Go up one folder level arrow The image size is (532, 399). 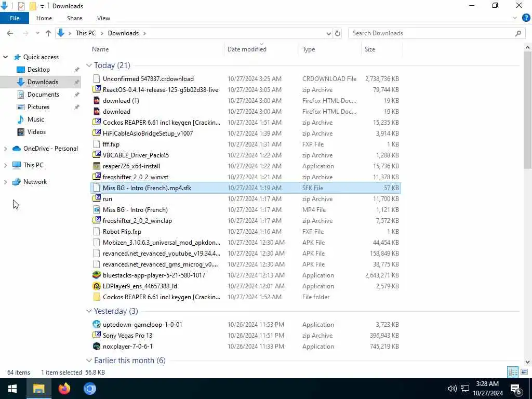tap(48, 33)
